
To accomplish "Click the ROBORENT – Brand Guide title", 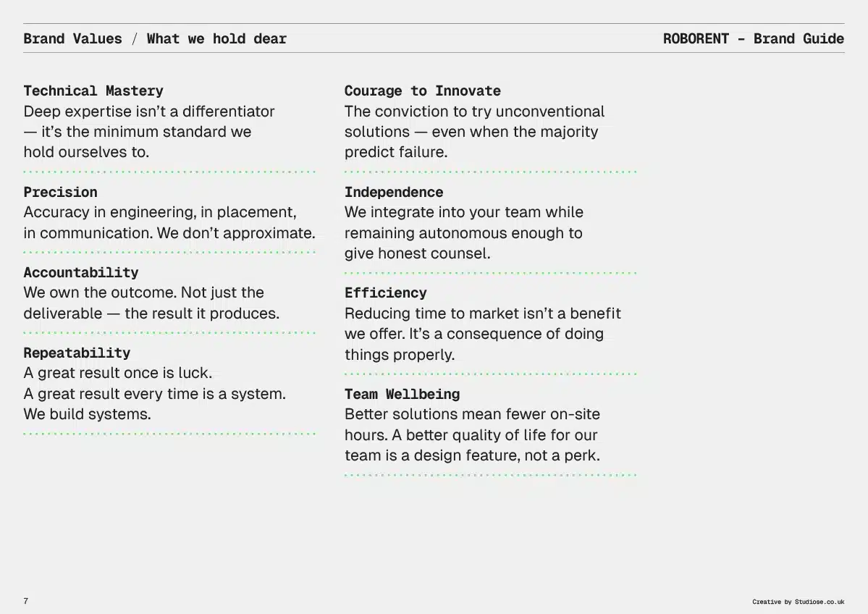I will coord(754,39).
